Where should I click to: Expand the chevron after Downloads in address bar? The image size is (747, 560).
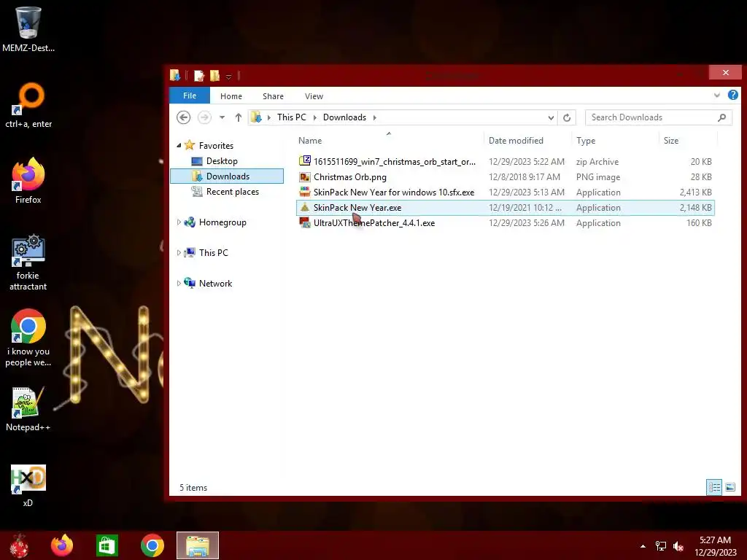click(374, 117)
